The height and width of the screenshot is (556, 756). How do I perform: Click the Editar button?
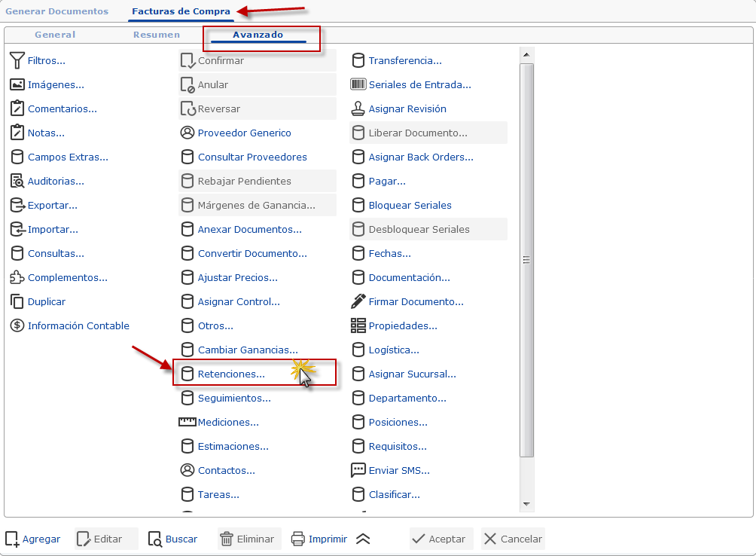pyautogui.click(x=106, y=539)
